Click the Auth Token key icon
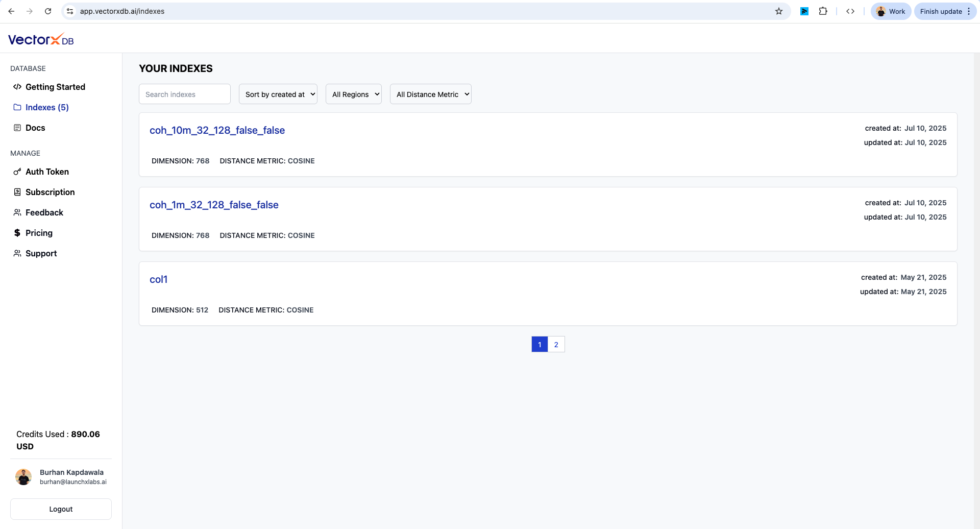Screen dimensions: 980x529 (17, 172)
